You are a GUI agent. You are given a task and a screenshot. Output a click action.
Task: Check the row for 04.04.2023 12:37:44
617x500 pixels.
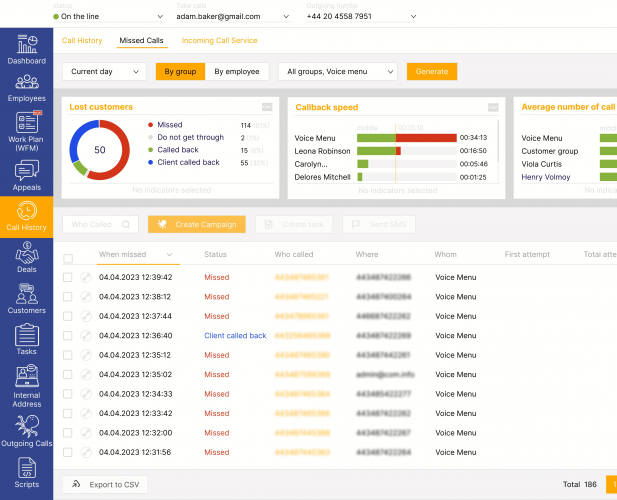click(68, 316)
